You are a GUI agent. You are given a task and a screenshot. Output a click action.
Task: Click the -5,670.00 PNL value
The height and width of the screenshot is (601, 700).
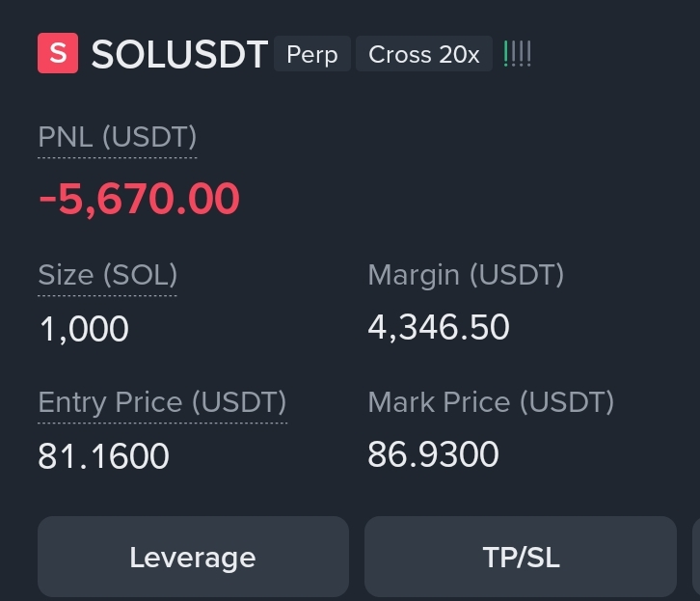(139, 199)
